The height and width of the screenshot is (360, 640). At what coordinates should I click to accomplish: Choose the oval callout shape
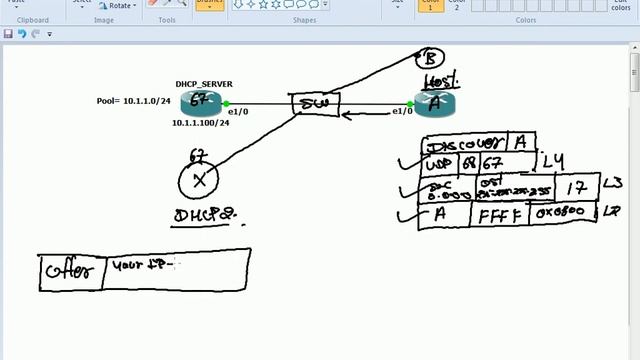coord(301,4)
